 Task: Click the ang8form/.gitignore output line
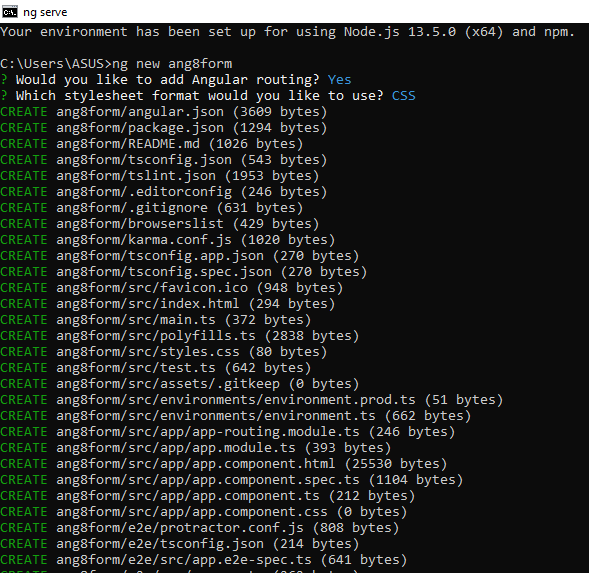pos(151,207)
